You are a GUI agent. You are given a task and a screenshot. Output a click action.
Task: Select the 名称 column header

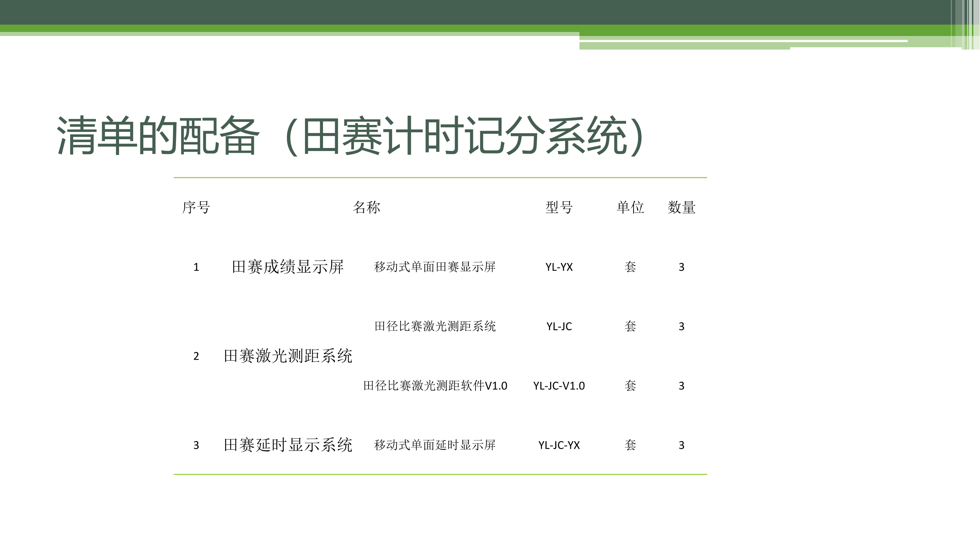pyautogui.click(x=366, y=207)
